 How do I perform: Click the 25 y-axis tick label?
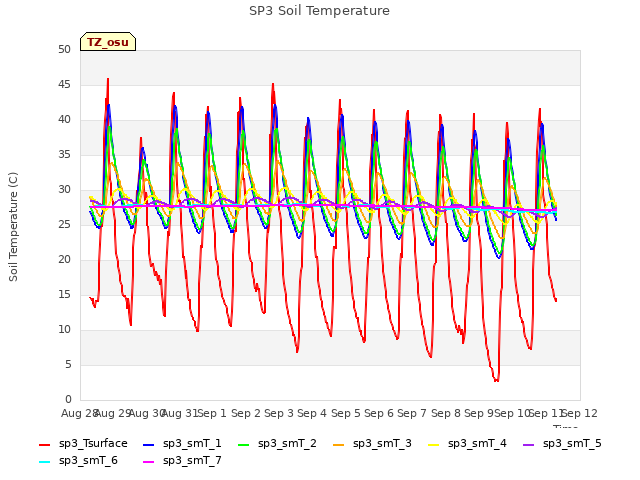click(x=64, y=224)
